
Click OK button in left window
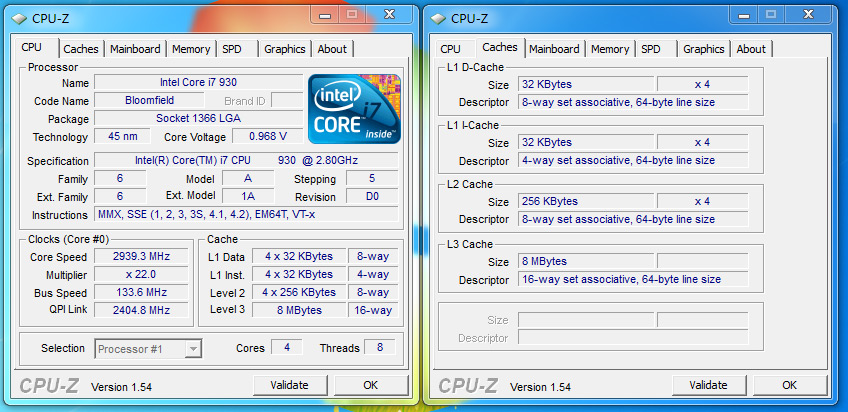click(370, 385)
